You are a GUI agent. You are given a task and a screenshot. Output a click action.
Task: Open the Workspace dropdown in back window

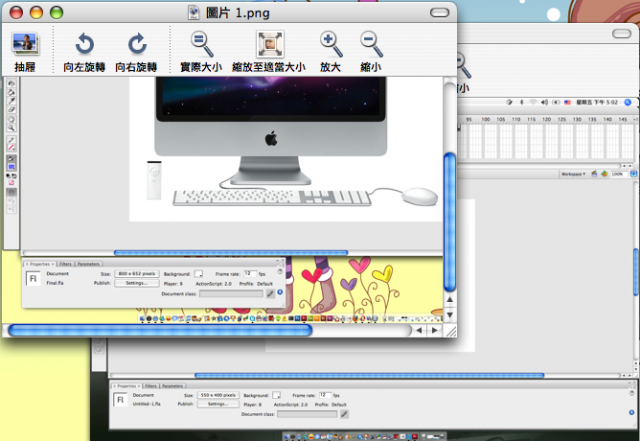573,174
